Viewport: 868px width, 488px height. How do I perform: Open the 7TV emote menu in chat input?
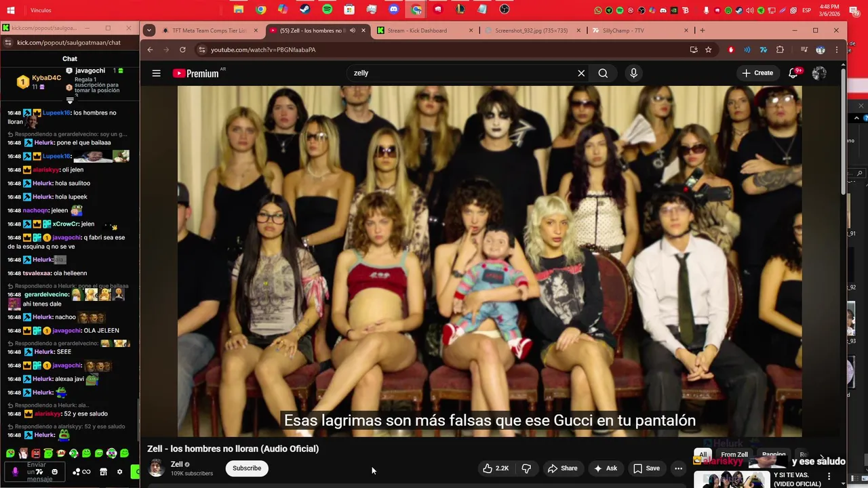(39, 472)
